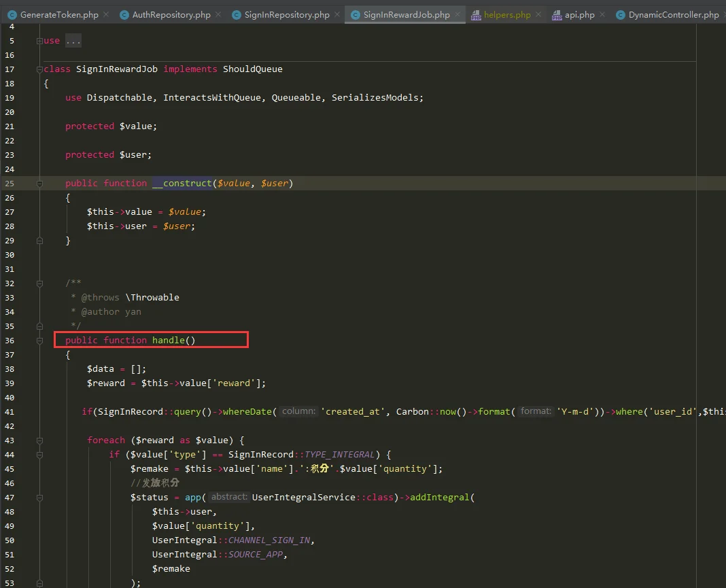Collapse the foreach loop at line 43

point(39,440)
